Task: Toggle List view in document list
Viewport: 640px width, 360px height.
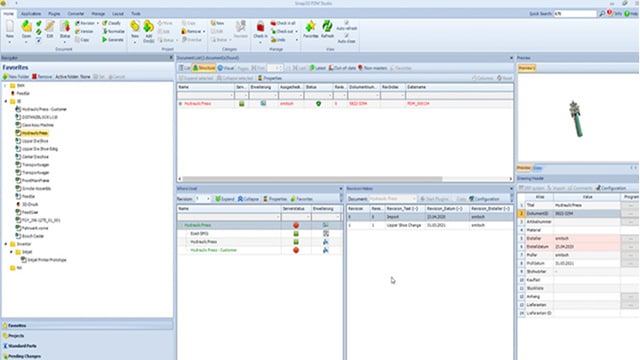Action: click(x=185, y=68)
